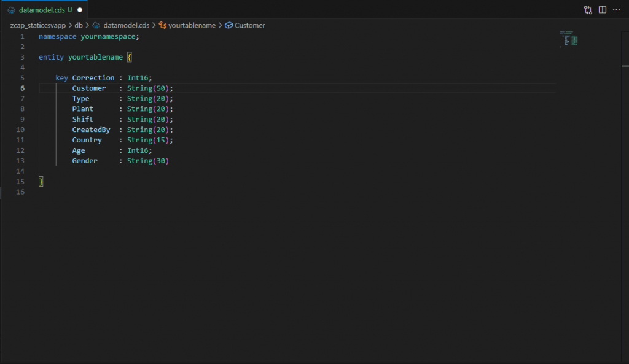
Task: Open datamodel.cds breadcrumb entry
Action: coord(127,25)
